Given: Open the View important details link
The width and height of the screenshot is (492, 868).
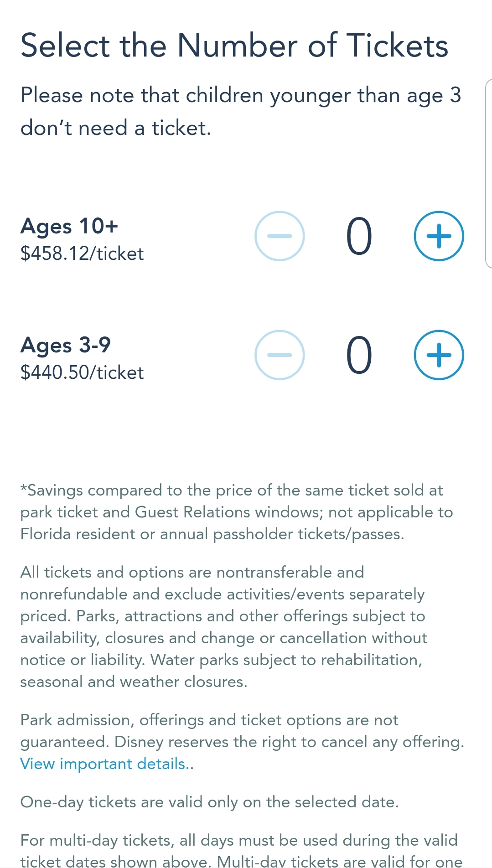Looking at the screenshot, I should 106,764.
